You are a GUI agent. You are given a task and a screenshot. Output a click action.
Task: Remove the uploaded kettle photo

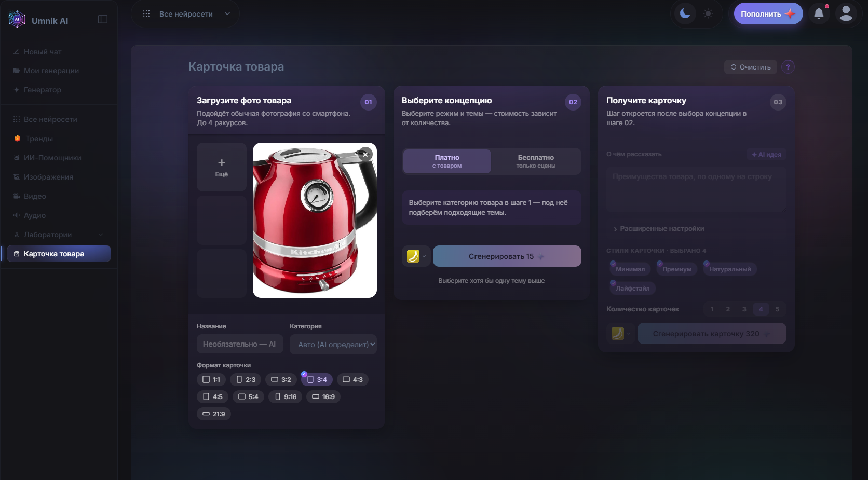pyautogui.click(x=365, y=154)
